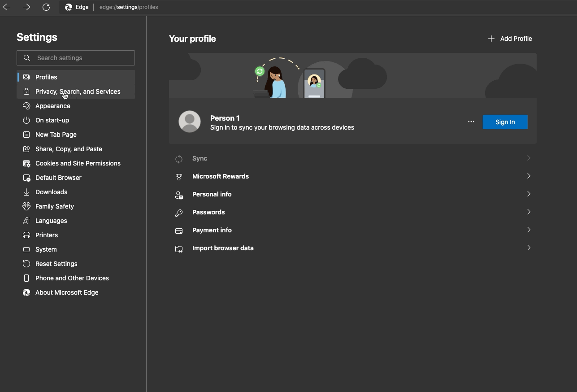Screen dimensions: 577x392
Task: Open Phone and Other Devices
Action: pos(76,278)
